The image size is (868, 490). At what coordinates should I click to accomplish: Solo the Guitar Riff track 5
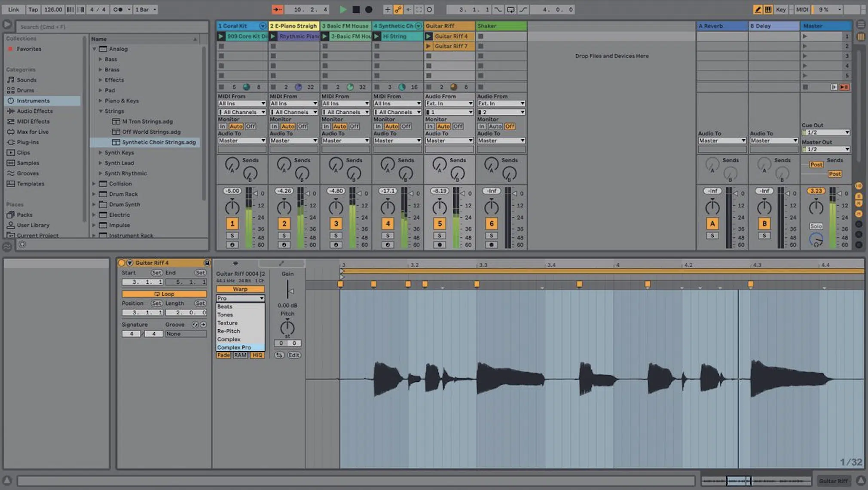click(x=440, y=236)
